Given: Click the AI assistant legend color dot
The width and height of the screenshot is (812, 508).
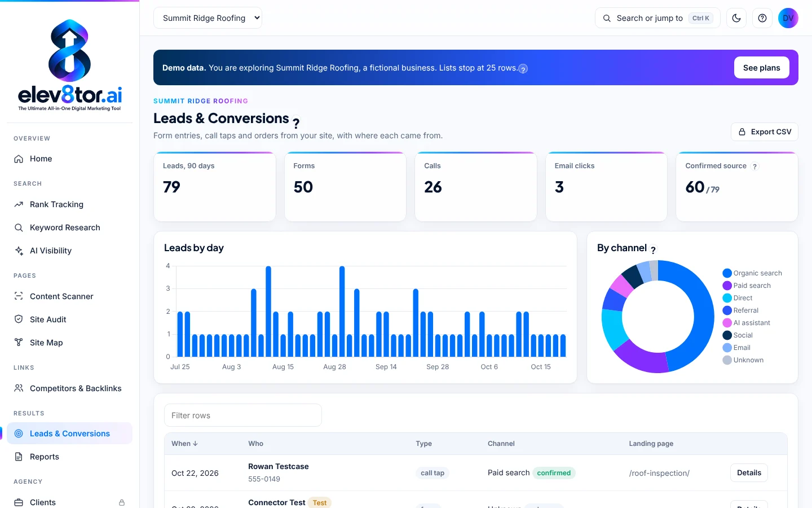Looking at the screenshot, I should pos(727,323).
